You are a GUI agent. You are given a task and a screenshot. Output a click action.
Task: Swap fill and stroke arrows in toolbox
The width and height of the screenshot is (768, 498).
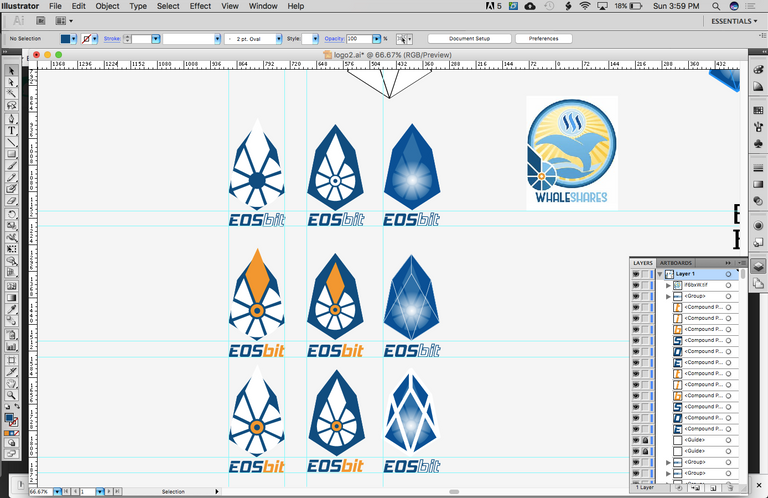[x=17, y=406]
